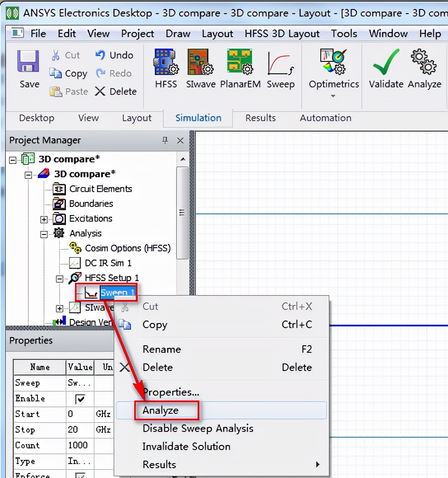Collapse the HFSS Setup 1 node
Screen dimensions: 448x478
[x=60, y=279]
